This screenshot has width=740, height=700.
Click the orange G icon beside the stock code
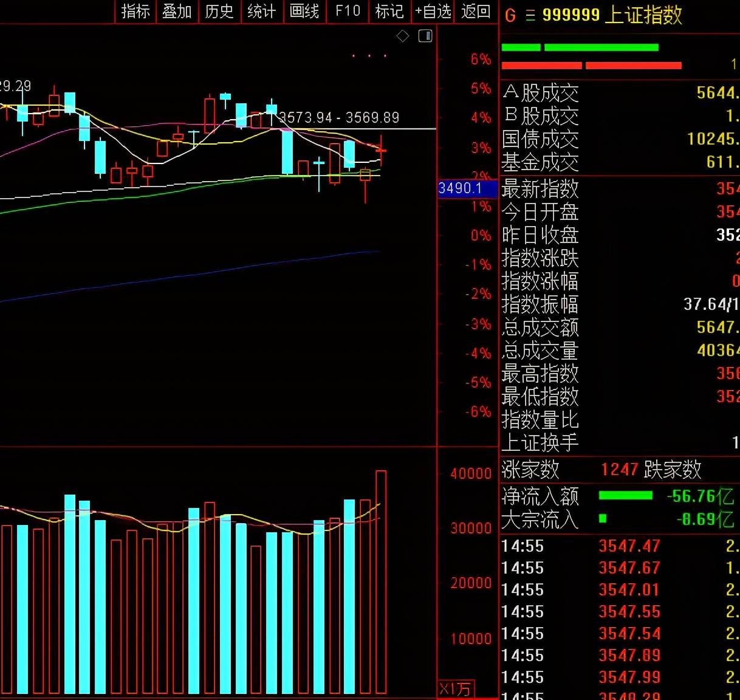[510, 16]
